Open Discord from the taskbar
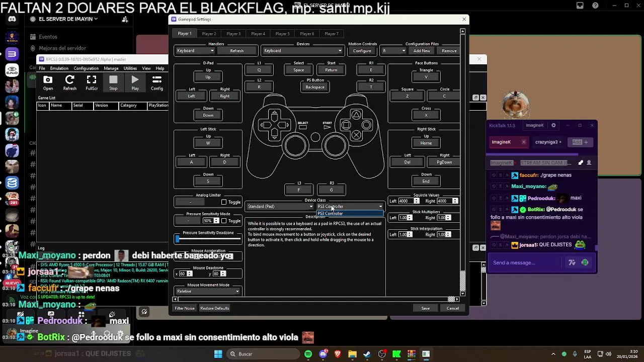644x362 pixels. [x=323, y=354]
